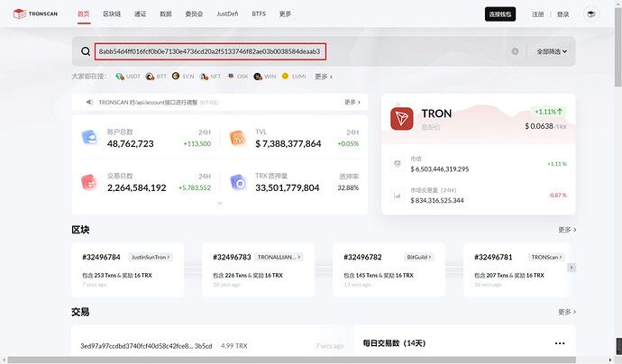Open the BitGuild producer tag

[x=419, y=258]
